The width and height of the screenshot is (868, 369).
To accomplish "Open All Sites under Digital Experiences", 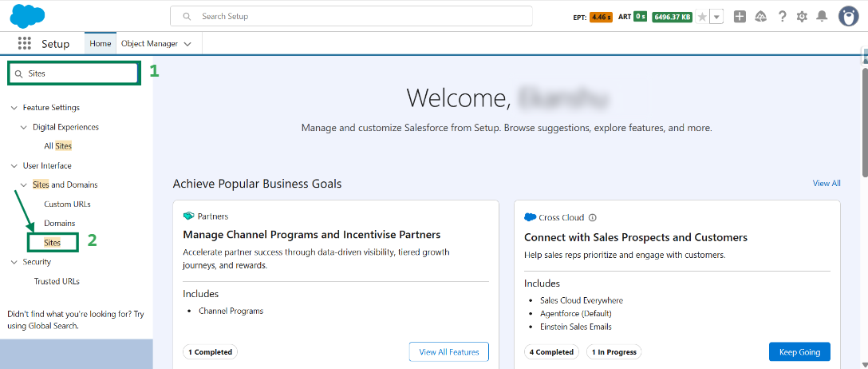I will coord(58,146).
